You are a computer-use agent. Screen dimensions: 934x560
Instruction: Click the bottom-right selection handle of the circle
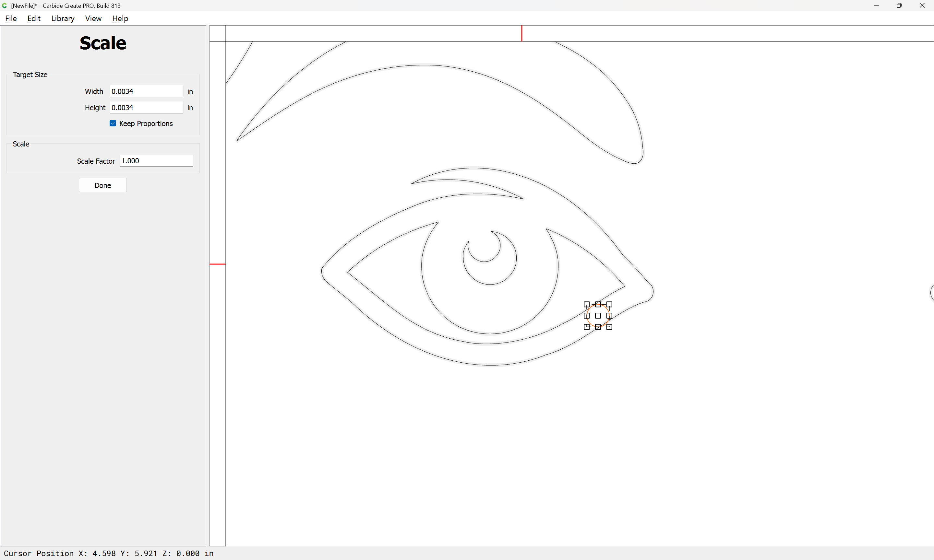[x=609, y=327]
